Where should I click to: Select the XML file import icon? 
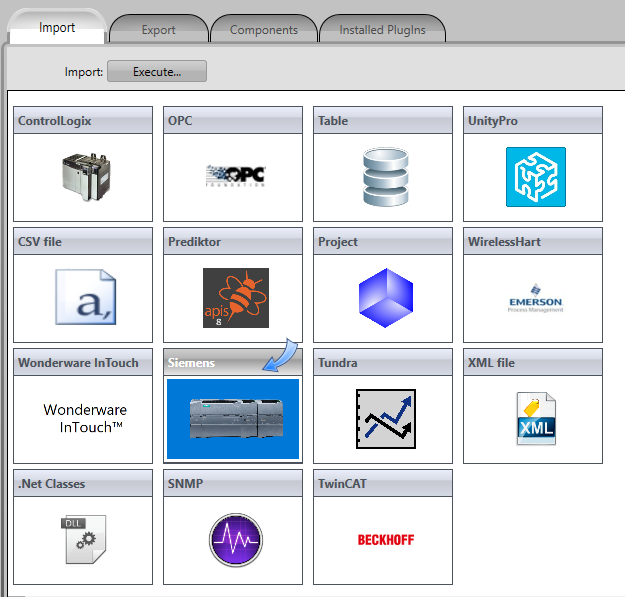tap(535, 418)
